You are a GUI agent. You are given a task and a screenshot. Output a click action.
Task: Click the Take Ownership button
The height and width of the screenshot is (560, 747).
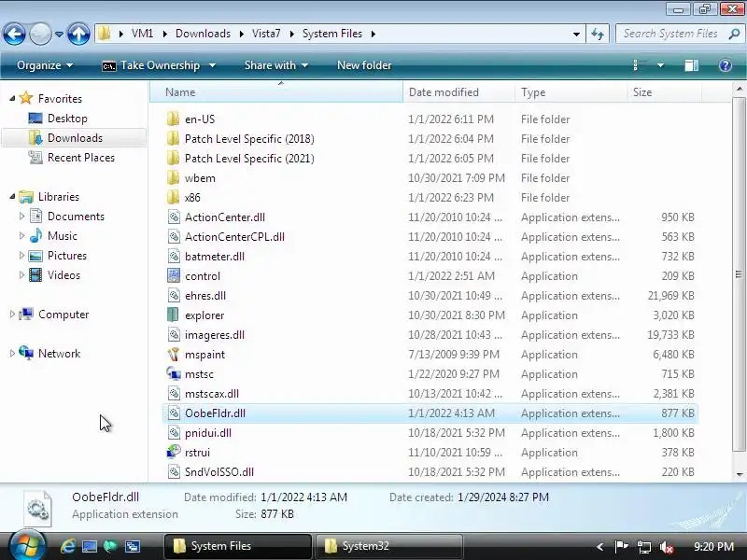(x=151, y=65)
